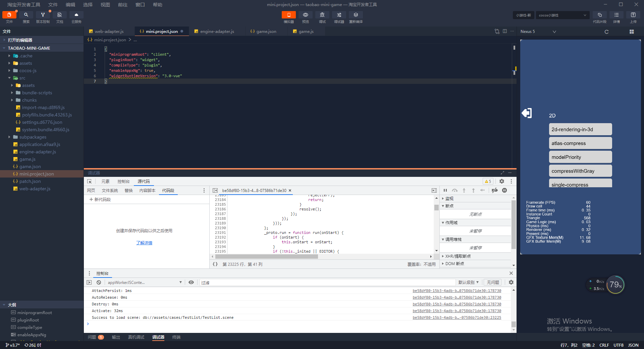Click the 2d-rendering-in-3d button in simulator
Screen dimensions: 644x349
coord(580,130)
